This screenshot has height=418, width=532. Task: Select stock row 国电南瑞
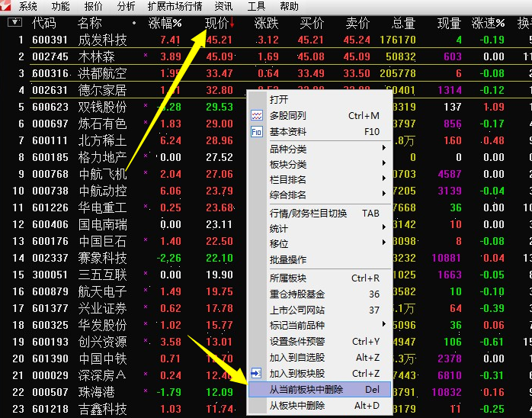click(266, 224)
